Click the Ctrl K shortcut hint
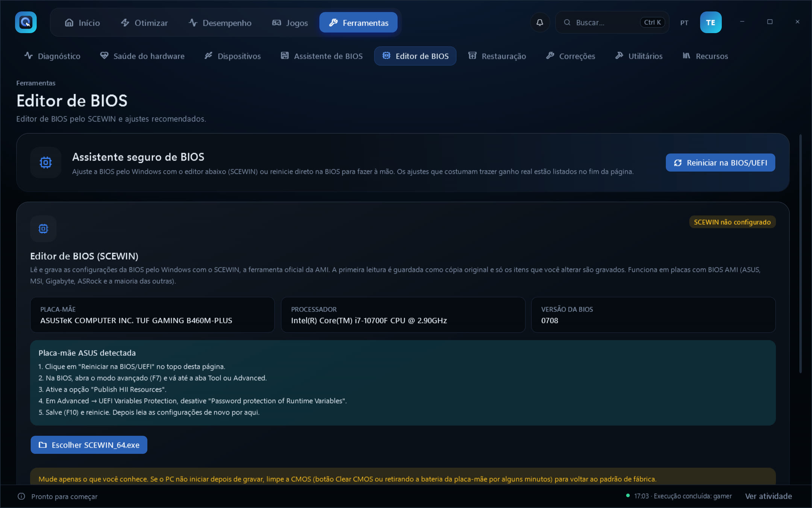Image resolution: width=812 pixels, height=508 pixels. (652, 22)
